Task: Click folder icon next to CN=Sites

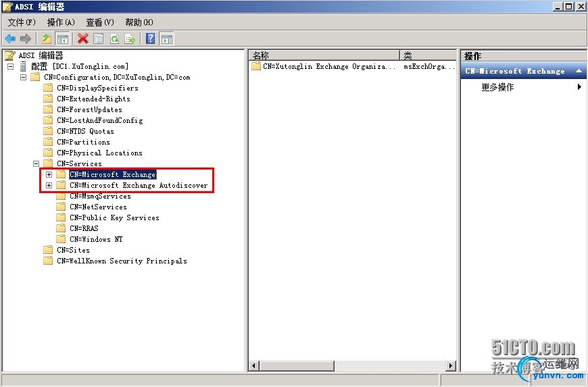Action: (48, 250)
